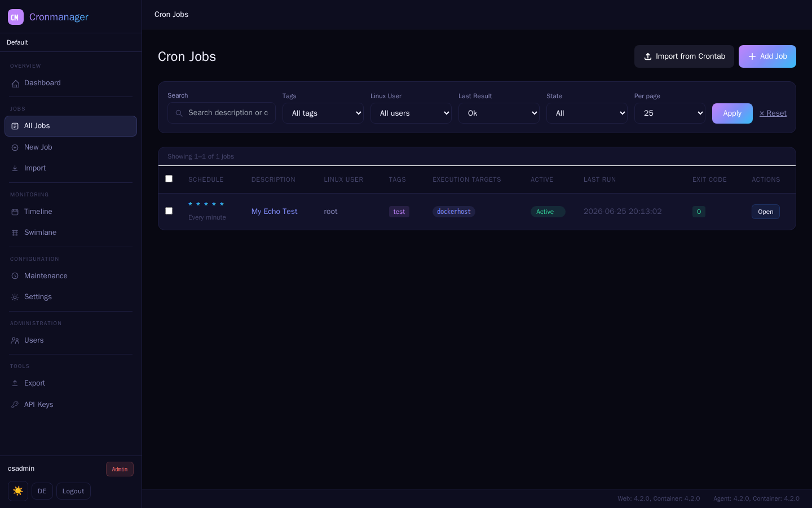This screenshot has height=508, width=812.
Task: Click the Exit Code column header
Action: pos(709,179)
